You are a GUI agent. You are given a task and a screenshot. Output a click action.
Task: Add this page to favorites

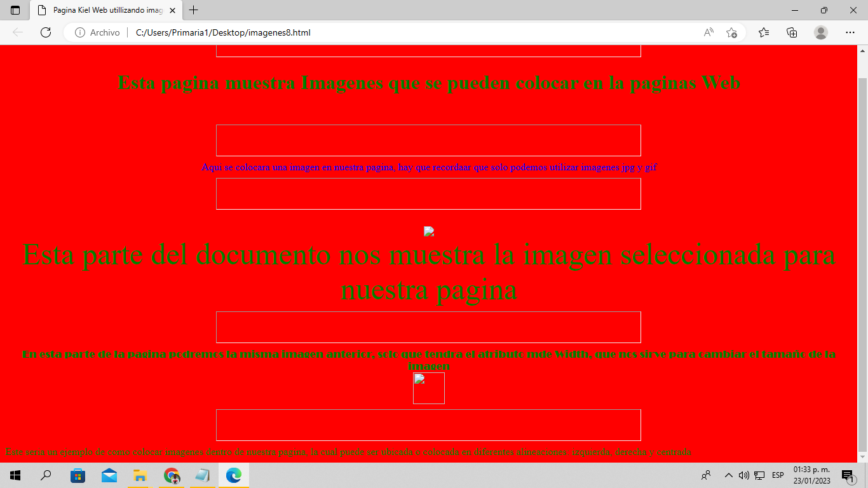[731, 32]
